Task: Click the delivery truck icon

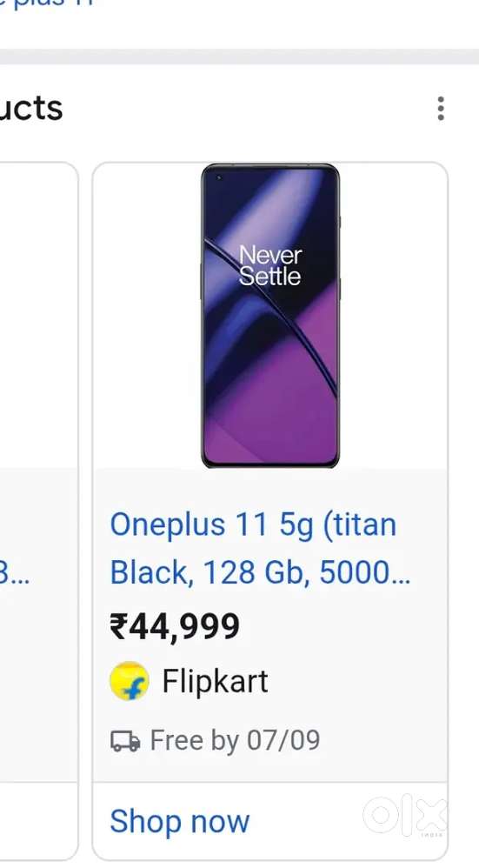Action: (125, 740)
